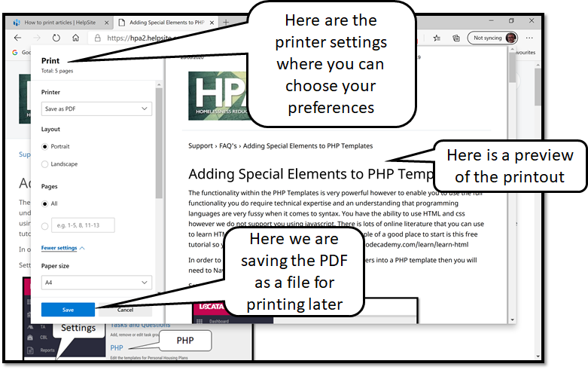Click the padlock site info icon
Image resolution: width=588 pixels, height=370 pixels.
(98, 38)
